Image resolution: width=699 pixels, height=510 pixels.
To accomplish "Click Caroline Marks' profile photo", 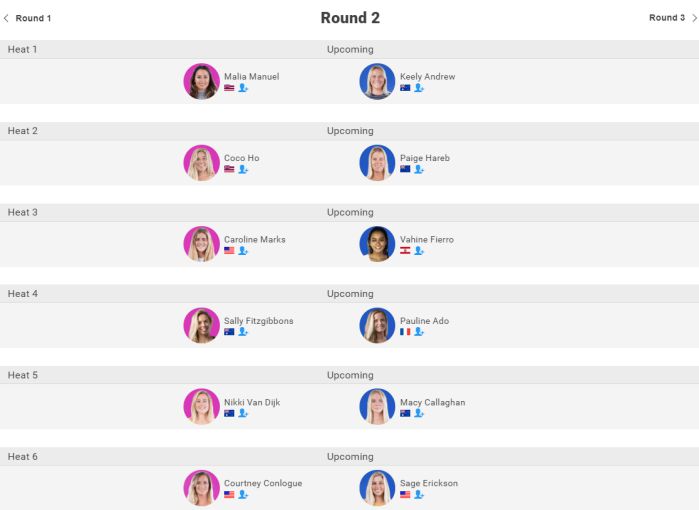I will coord(202,244).
